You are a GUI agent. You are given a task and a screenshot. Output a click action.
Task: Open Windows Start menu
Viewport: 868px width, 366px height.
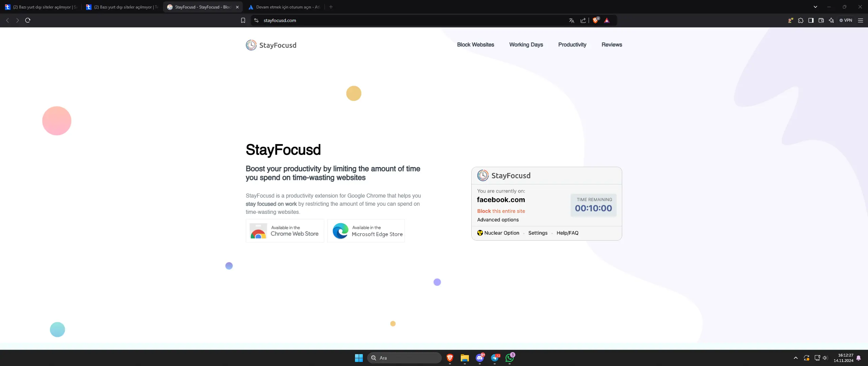pyautogui.click(x=359, y=358)
